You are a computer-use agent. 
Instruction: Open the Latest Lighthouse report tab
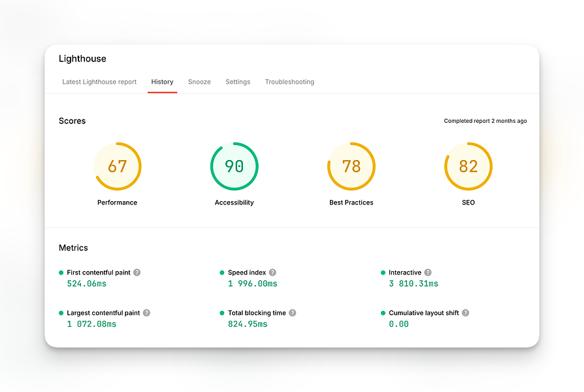click(99, 82)
